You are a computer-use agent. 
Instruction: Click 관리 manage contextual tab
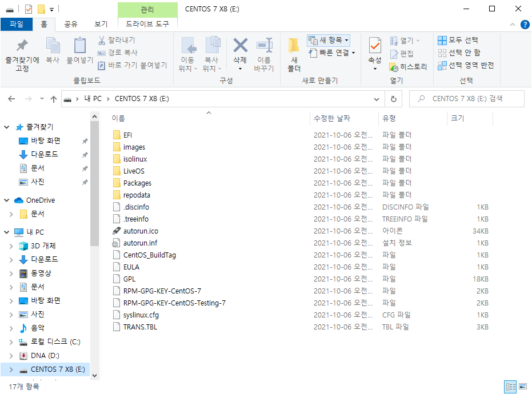pyautogui.click(x=147, y=10)
